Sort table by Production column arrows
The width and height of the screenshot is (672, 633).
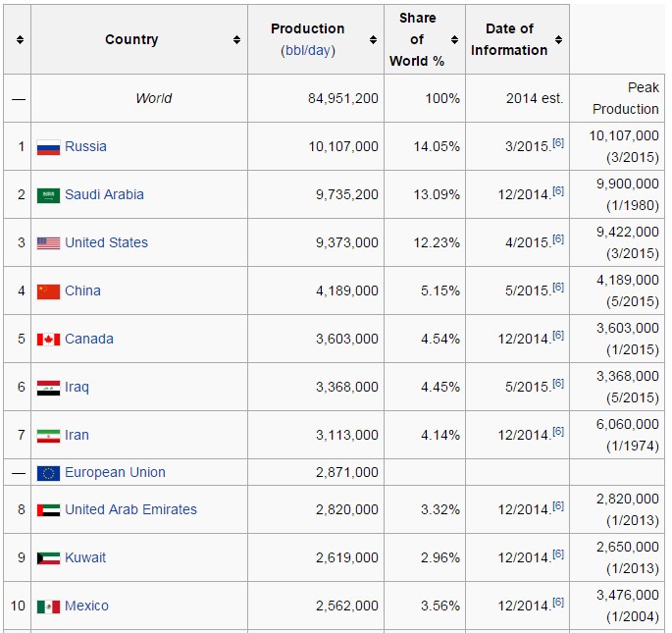[373, 40]
